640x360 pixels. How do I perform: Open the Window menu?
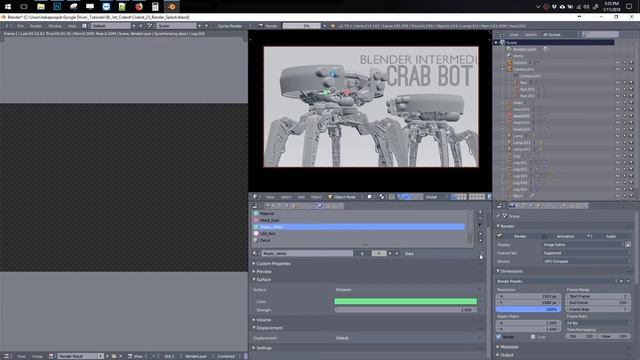(x=55, y=26)
